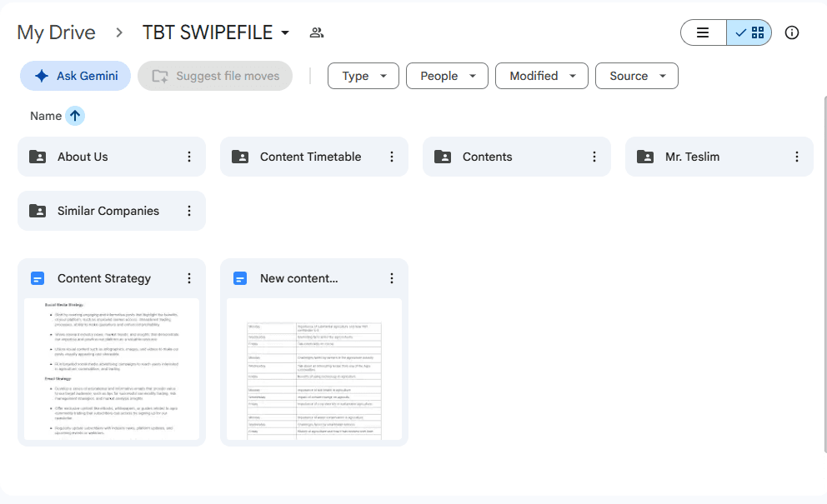
Task: Select the Similar Companies shared folder icon
Action: 38,211
